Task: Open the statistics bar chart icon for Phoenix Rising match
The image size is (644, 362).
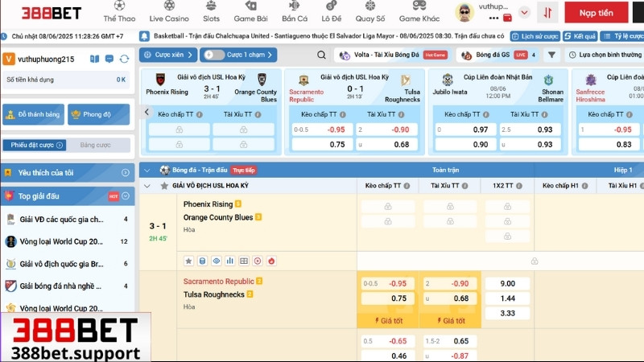Action: click(x=229, y=261)
